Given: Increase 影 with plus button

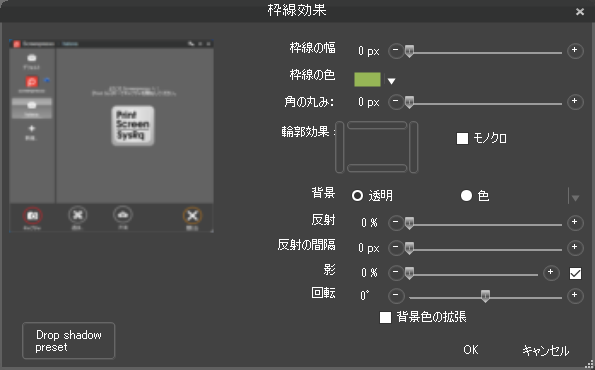Looking at the screenshot, I should pyautogui.click(x=551, y=273).
